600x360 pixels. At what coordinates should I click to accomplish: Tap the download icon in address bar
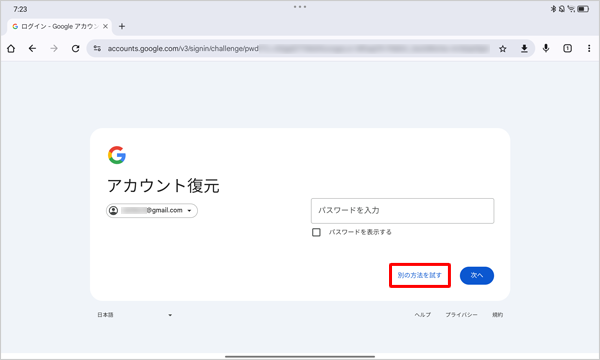coord(524,49)
